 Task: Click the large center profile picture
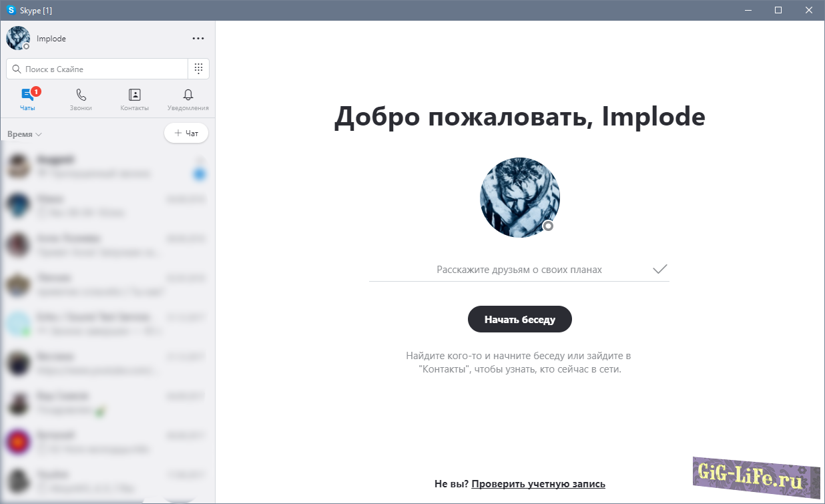pyautogui.click(x=519, y=198)
